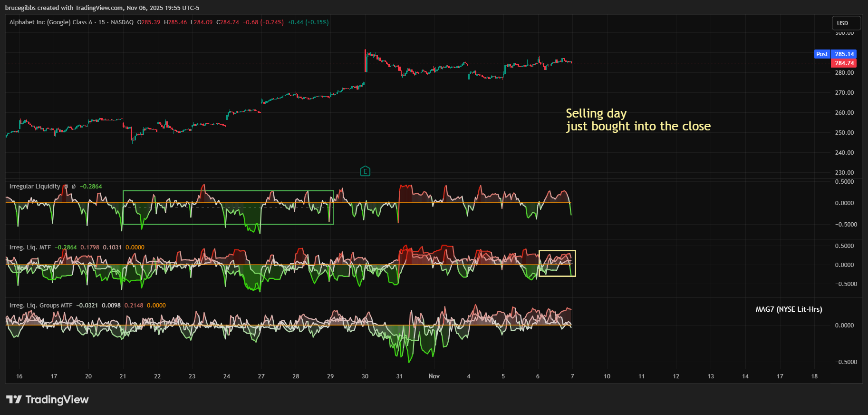Image resolution: width=868 pixels, height=415 pixels.
Task: Click the brucegibbs header attribution text
Action: (102, 8)
